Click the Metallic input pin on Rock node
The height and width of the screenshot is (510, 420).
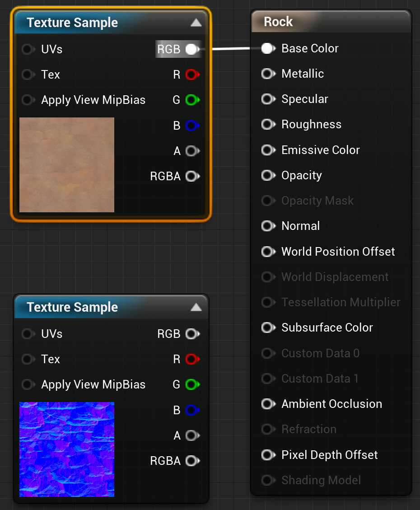268,74
